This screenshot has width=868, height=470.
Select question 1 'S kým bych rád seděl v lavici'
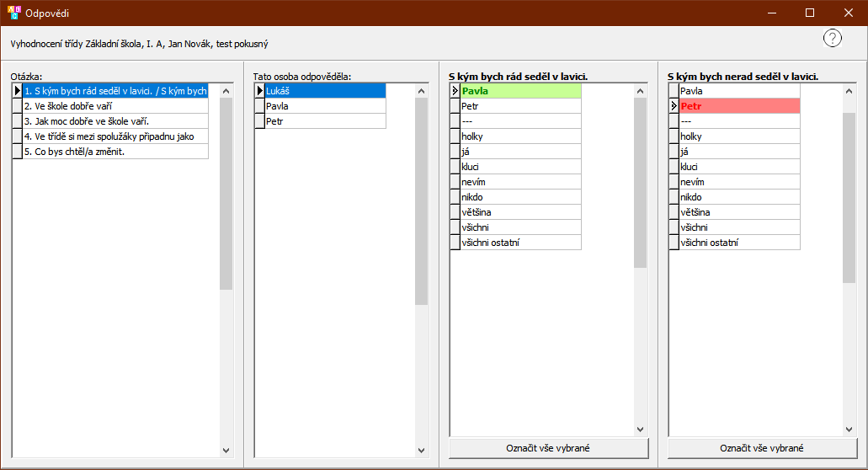click(x=115, y=91)
